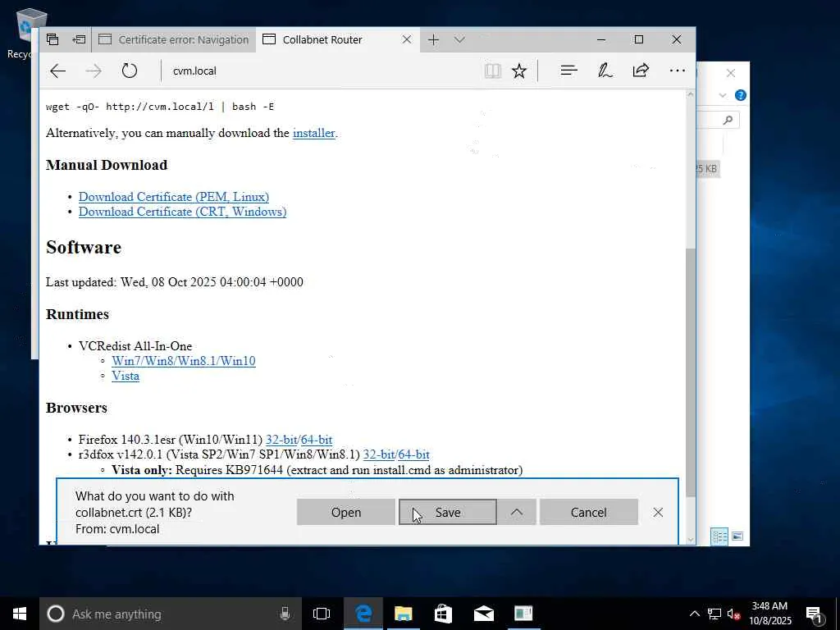This screenshot has width=840, height=630.
Task: Open Action Center notifications icon
Action: click(x=815, y=614)
